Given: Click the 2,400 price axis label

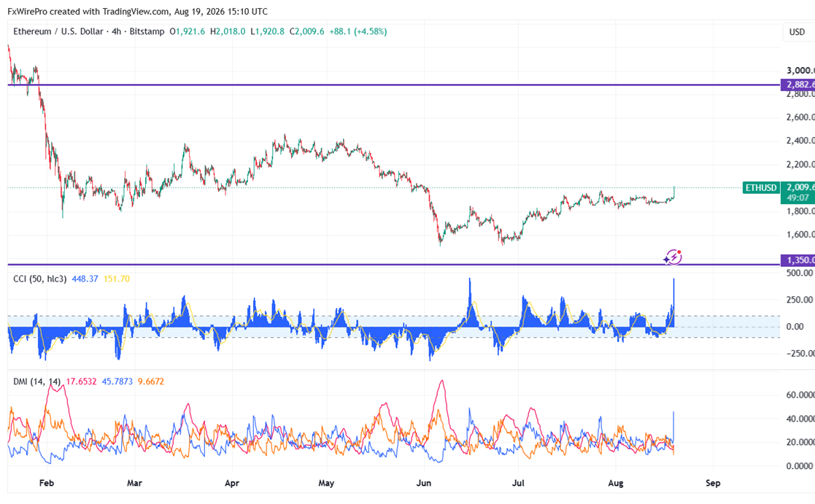Looking at the screenshot, I should (800, 141).
